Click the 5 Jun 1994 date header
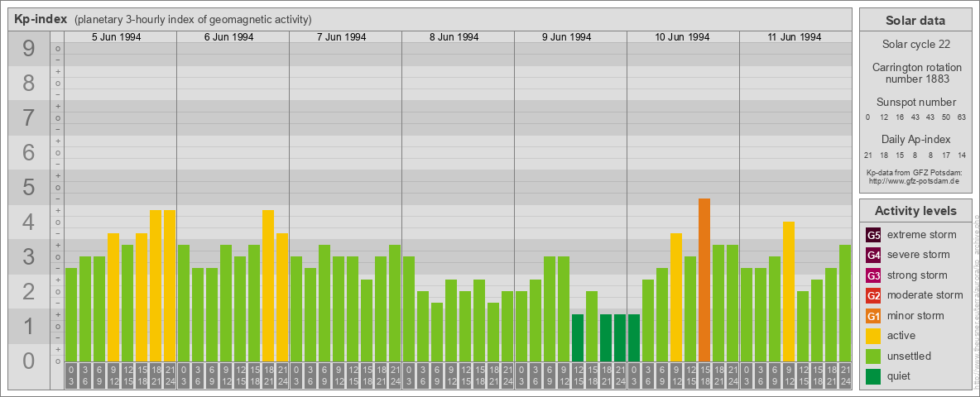The image size is (980, 397). (116, 37)
